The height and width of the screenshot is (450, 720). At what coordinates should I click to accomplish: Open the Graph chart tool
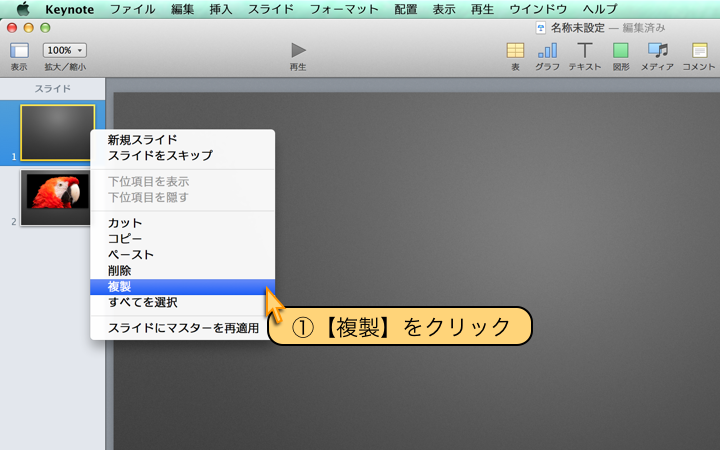[x=547, y=50]
